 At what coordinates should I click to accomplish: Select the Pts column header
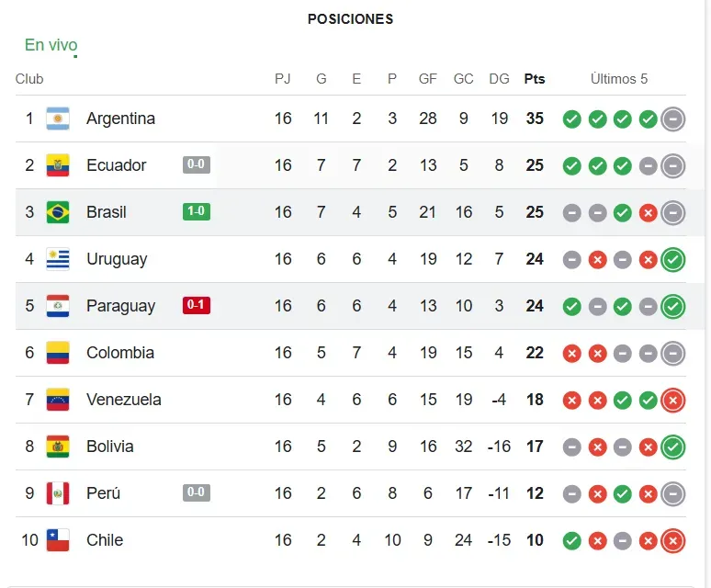535,79
